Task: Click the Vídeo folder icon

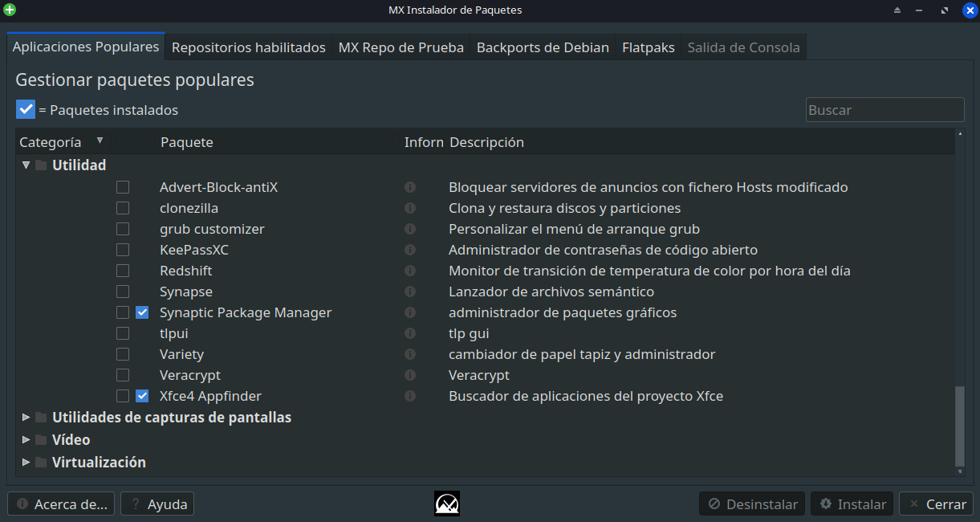Action: click(x=41, y=440)
